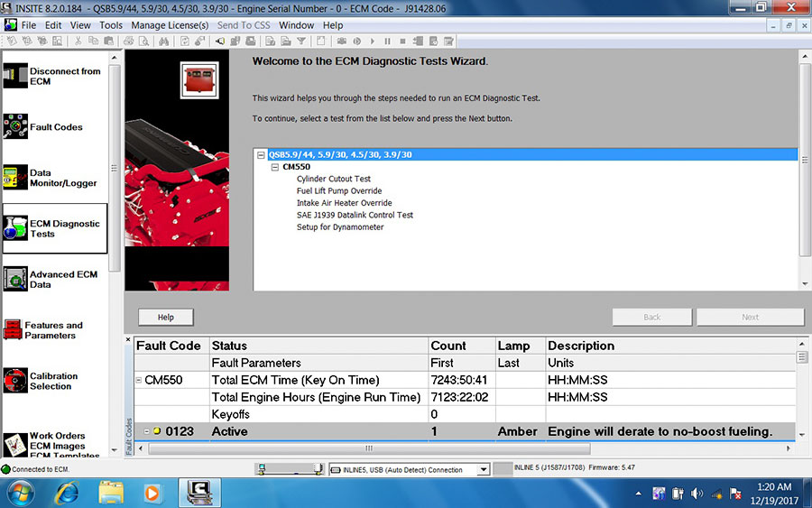
Task: Select Cylinder Cutout Test from the list
Action: [334, 179]
